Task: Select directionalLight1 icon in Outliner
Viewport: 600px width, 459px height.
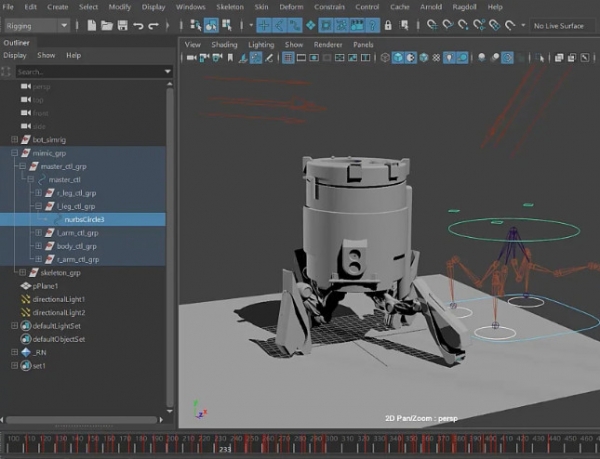Action: [x=25, y=299]
